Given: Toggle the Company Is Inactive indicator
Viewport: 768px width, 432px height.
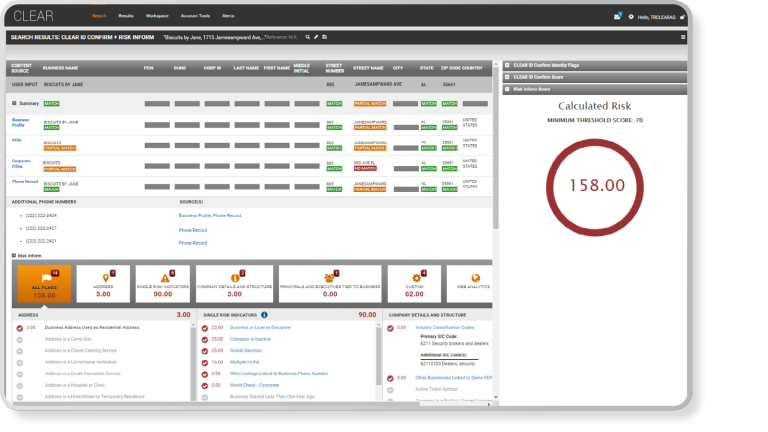Looking at the screenshot, I should coord(206,339).
